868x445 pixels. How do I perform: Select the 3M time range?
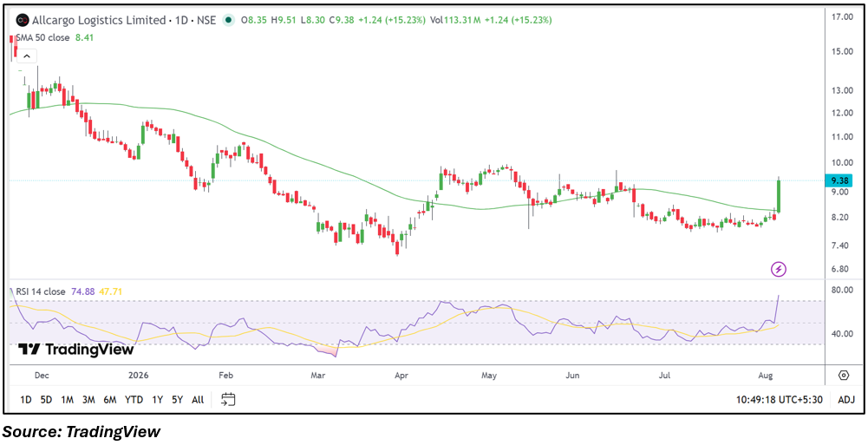[x=88, y=400]
